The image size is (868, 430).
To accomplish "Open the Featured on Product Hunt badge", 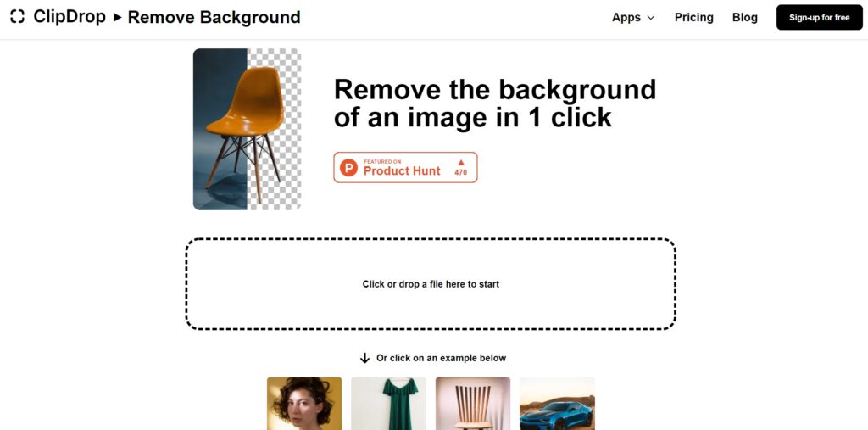I will coord(405,167).
